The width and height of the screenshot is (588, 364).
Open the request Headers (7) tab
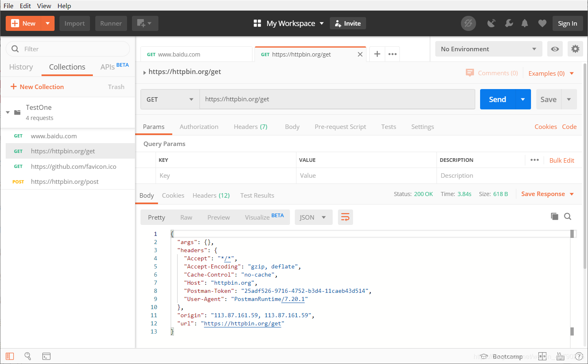point(250,127)
